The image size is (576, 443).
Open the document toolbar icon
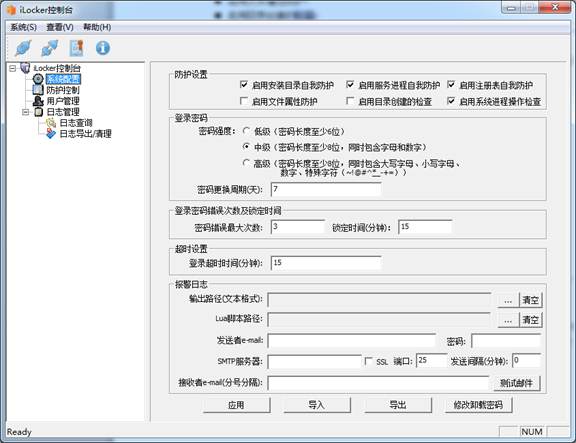(x=76, y=48)
